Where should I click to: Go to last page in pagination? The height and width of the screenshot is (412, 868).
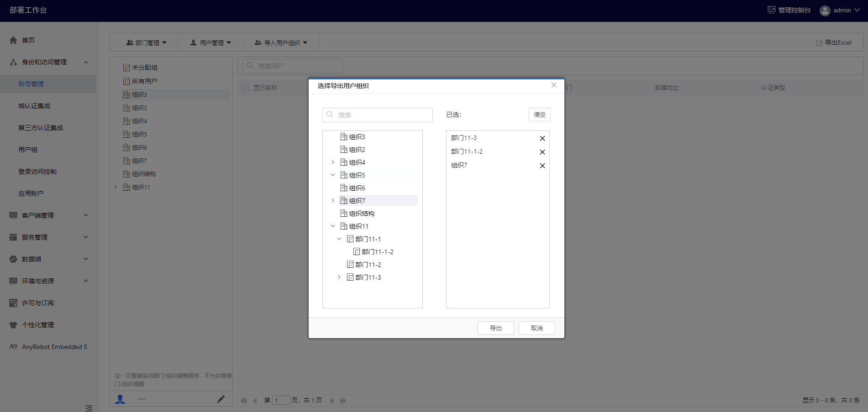tap(343, 401)
